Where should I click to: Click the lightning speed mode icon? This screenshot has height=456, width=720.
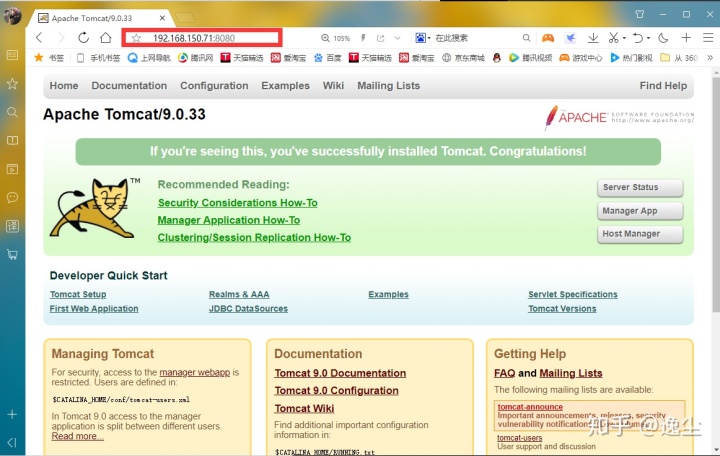click(x=363, y=38)
